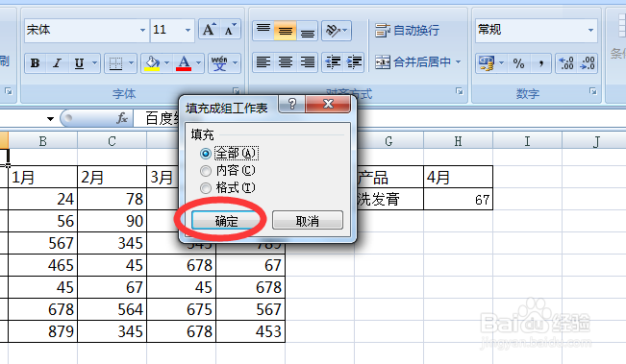Select cell containing 4月
Viewport: 626px width, 364px height.
459,177
